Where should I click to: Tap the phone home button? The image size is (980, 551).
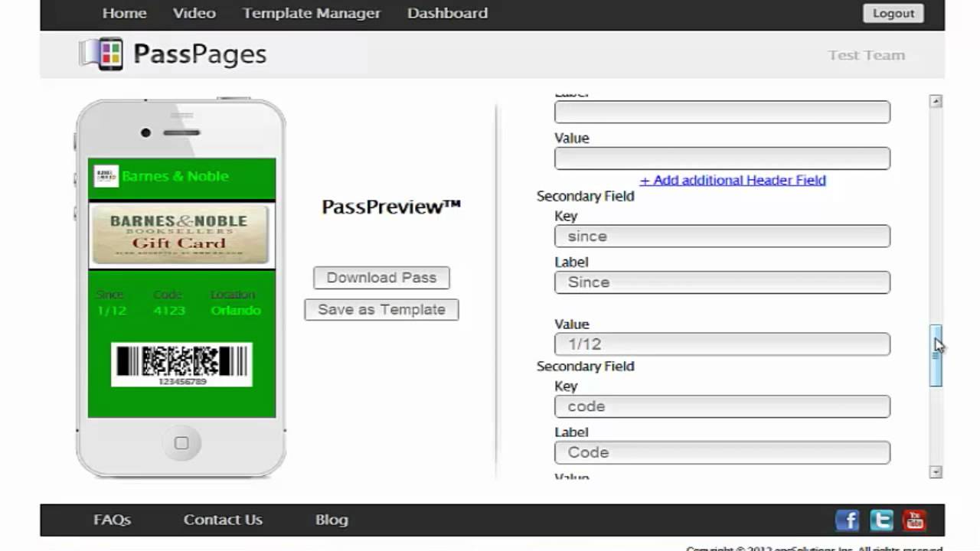point(181,443)
